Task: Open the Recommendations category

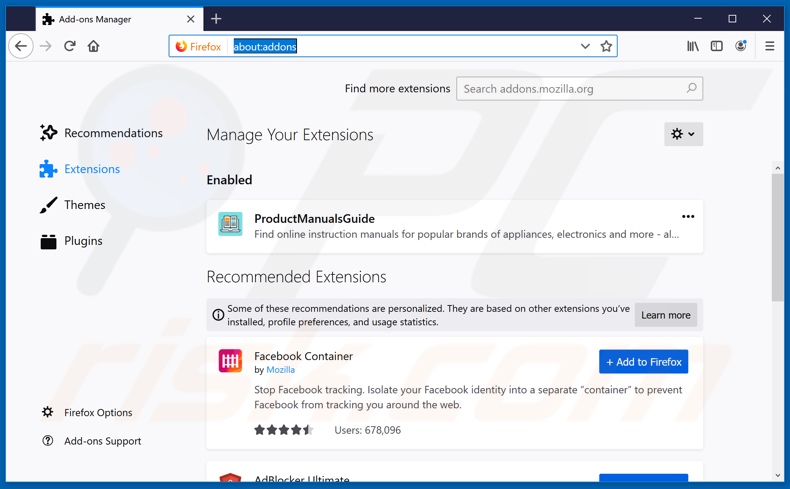Action: 101,133
